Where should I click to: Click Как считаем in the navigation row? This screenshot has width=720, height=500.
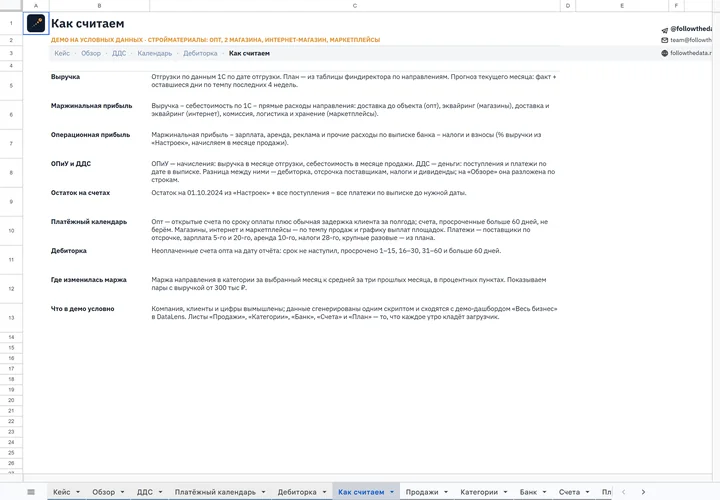click(249, 53)
